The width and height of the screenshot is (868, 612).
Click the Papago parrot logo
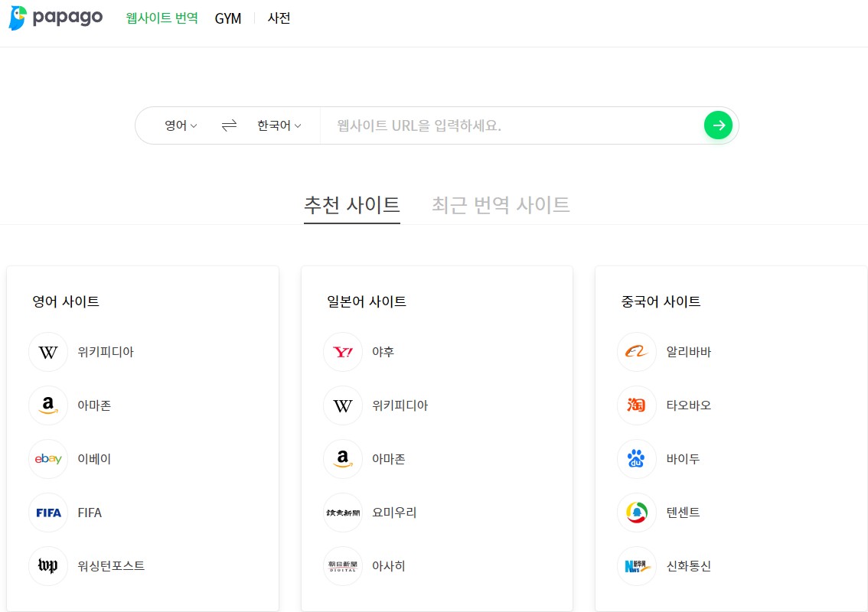(x=18, y=18)
